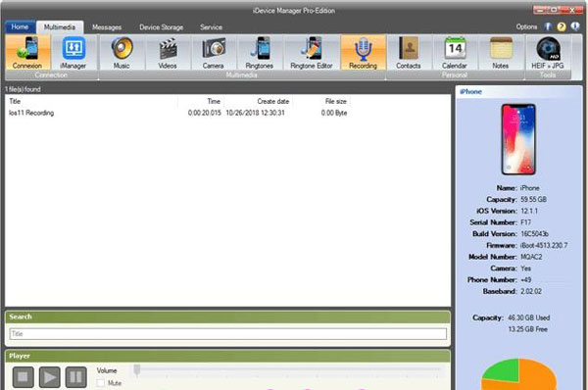This screenshot has width=588, height=390.
Task: Click the Baseband value 2.02.02
Action: 531,291
